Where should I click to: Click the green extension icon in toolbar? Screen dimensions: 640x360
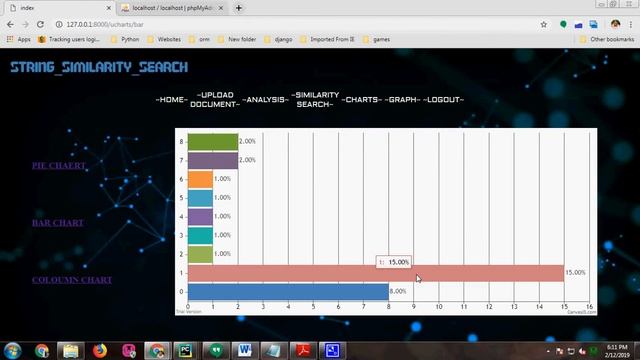[563, 24]
